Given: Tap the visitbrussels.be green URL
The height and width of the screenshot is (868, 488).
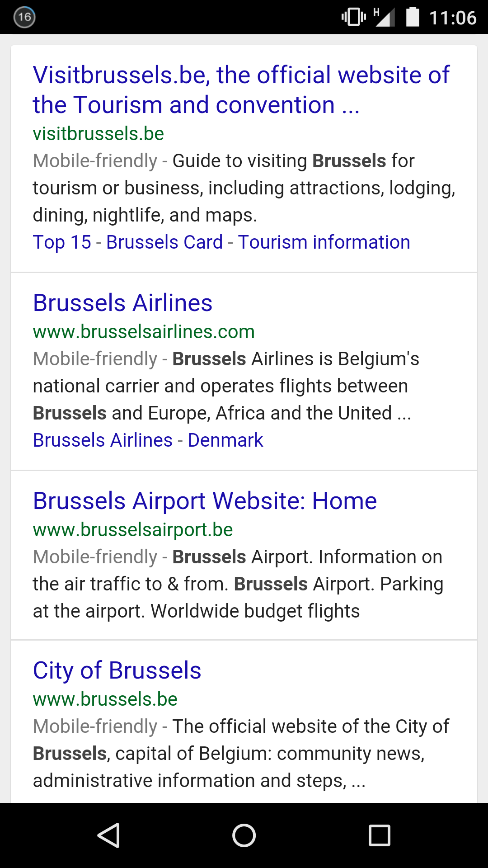Looking at the screenshot, I should tap(99, 134).
